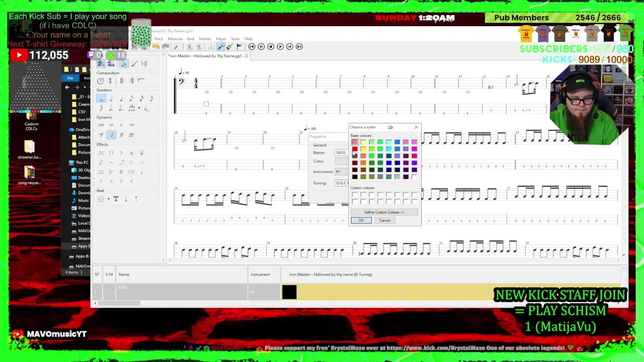This screenshot has height=362, width=644.
Task: Click the tapping T effect icon
Action: (x=101, y=181)
